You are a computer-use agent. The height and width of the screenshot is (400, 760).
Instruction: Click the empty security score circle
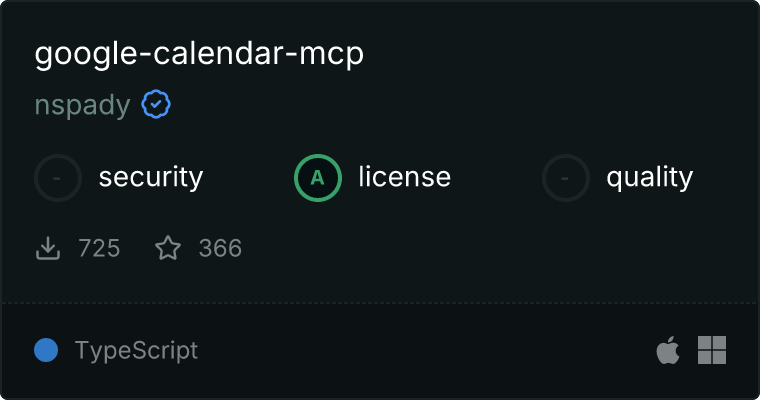[58, 178]
